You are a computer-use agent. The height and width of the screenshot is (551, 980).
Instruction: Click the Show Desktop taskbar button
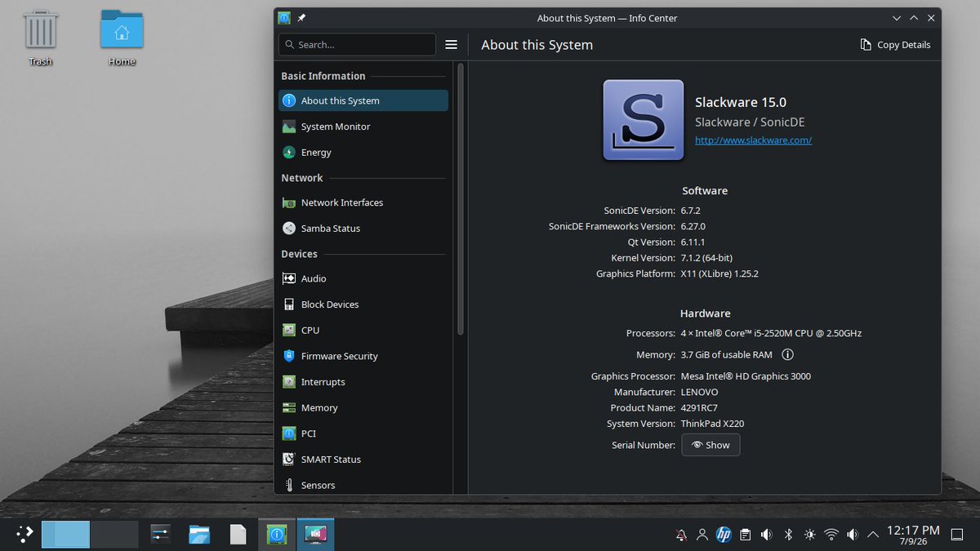point(957,535)
